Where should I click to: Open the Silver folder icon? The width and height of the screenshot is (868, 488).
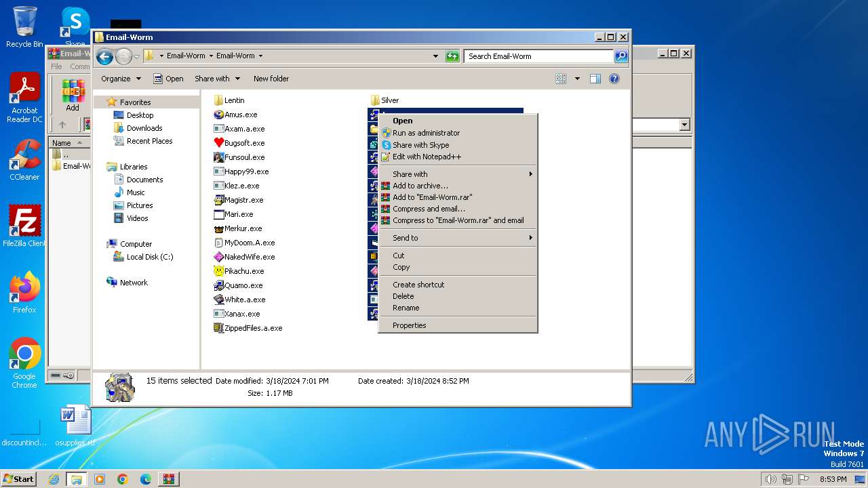[x=375, y=100]
